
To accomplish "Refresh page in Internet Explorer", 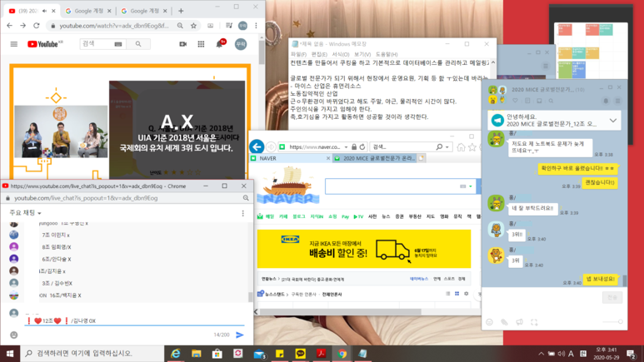I will tap(362, 146).
